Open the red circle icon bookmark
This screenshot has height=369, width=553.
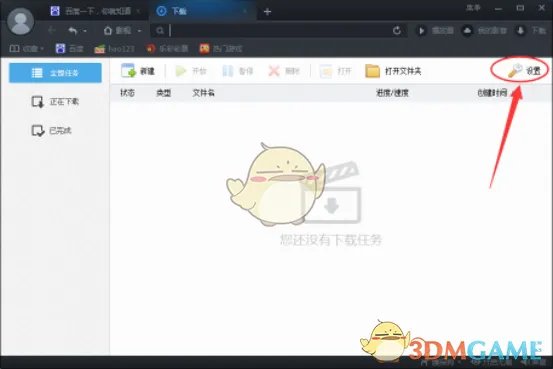[x=167, y=48]
